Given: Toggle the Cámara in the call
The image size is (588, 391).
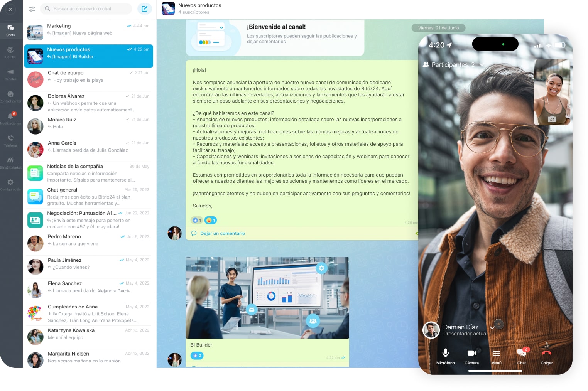Looking at the screenshot, I should [x=471, y=356].
